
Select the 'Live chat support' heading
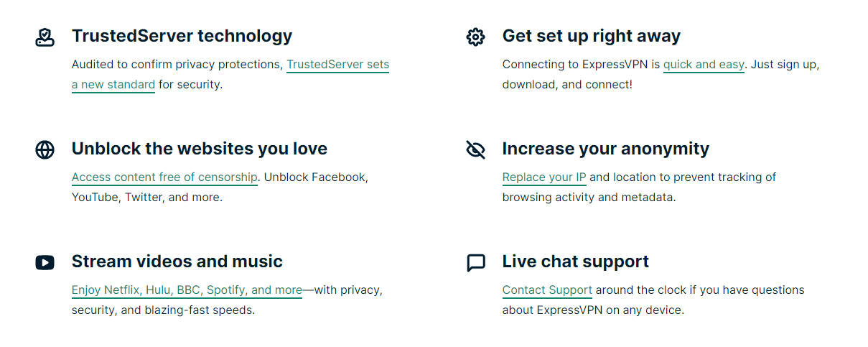point(576,262)
